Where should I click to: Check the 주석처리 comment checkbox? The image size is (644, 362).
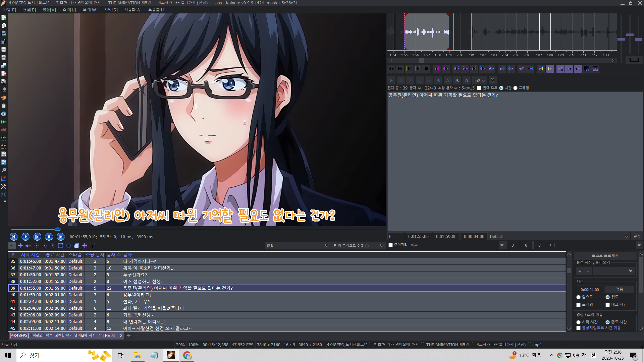[390, 245]
